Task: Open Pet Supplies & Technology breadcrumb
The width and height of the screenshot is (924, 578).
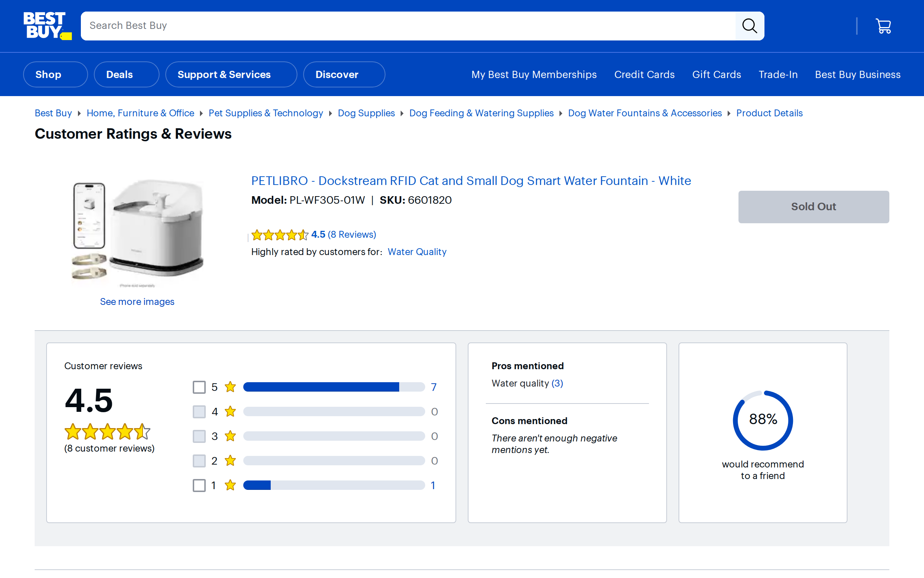Action: pos(266,113)
